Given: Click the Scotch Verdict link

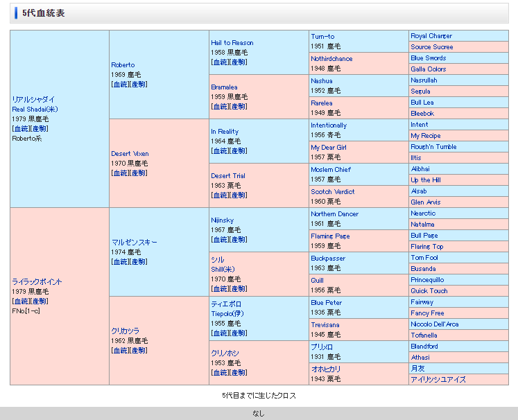Looking at the screenshot, I should tap(332, 192).
